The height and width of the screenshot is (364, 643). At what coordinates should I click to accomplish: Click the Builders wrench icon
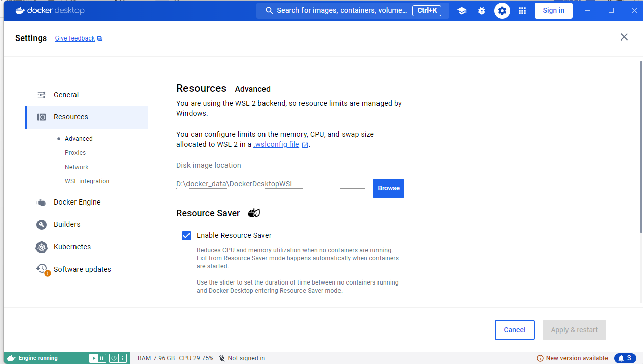point(42,224)
